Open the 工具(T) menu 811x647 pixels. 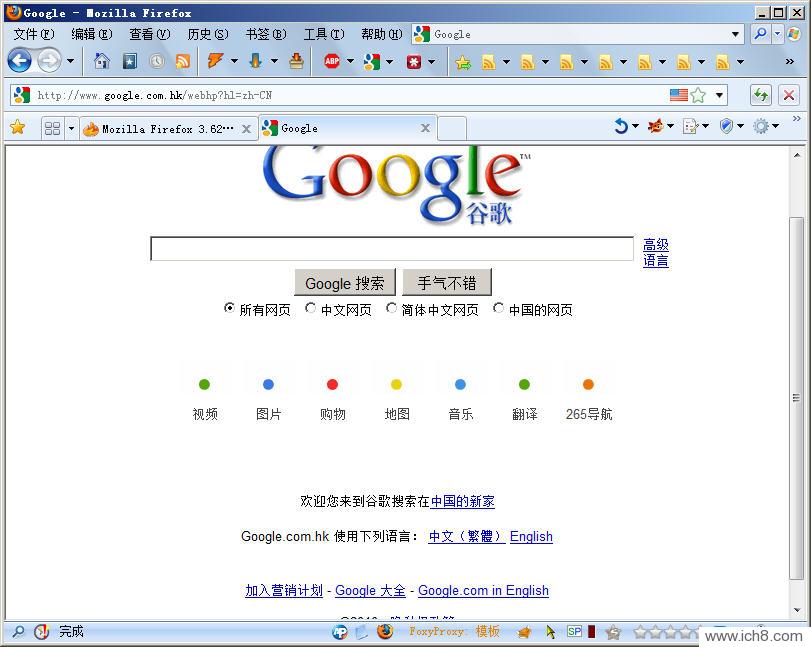coord(323,34)
